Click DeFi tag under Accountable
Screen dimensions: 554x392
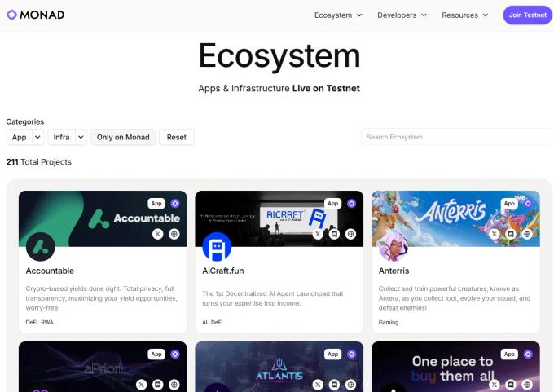[x=32, y=323]
